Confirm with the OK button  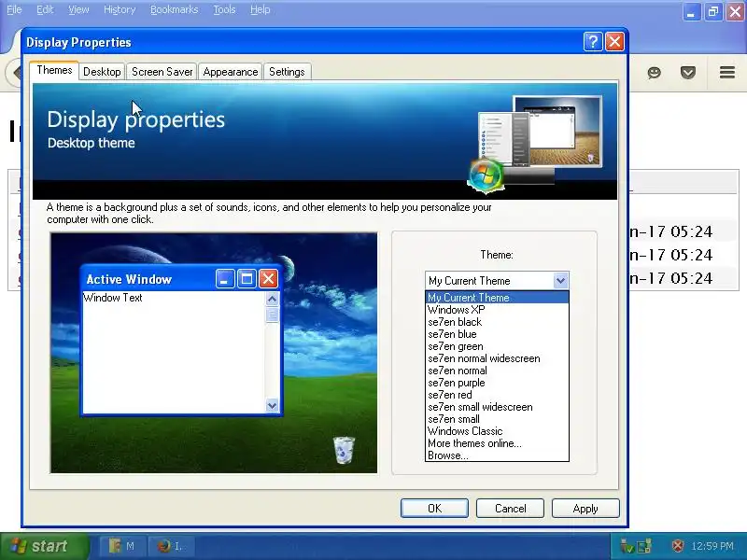click(x=434, y=508)
